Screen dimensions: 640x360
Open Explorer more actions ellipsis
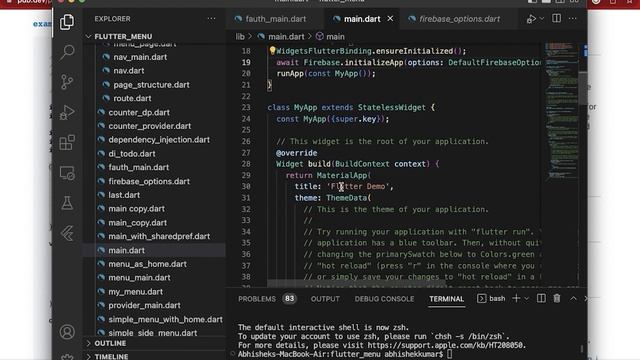coord(211,19)
